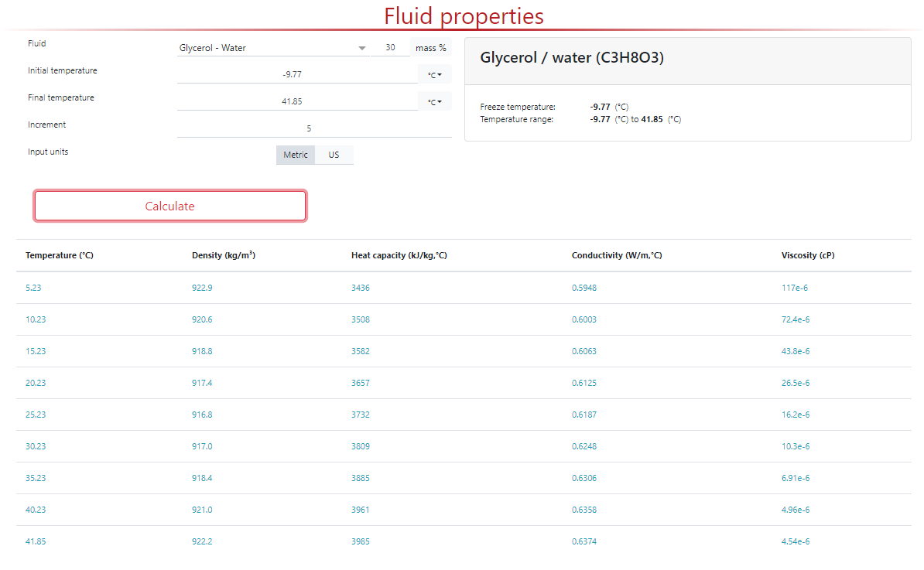The height and width of the screenshot is (570, 924).
Task: Click the Glycerol / water (C3H8O3) header
Action: click(x=571, y=57)
